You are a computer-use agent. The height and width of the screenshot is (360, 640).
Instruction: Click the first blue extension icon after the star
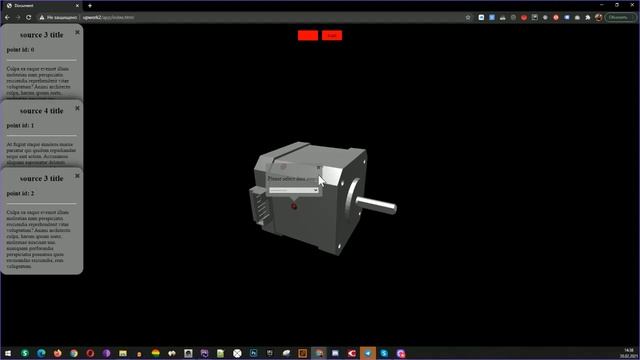481,18
